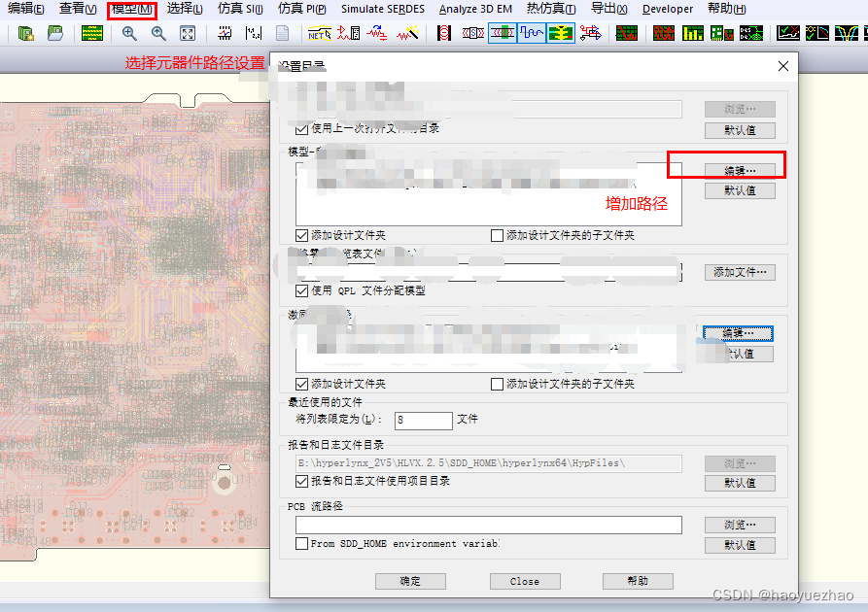Click the focused 编辑... button for stimulus paths

pos(738,333)
